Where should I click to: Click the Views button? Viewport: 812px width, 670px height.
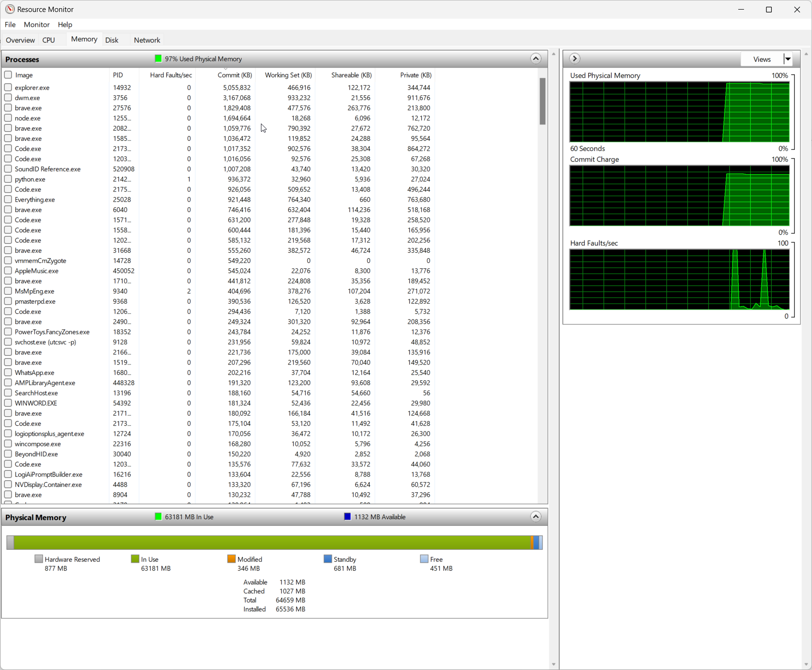point(761,59)
